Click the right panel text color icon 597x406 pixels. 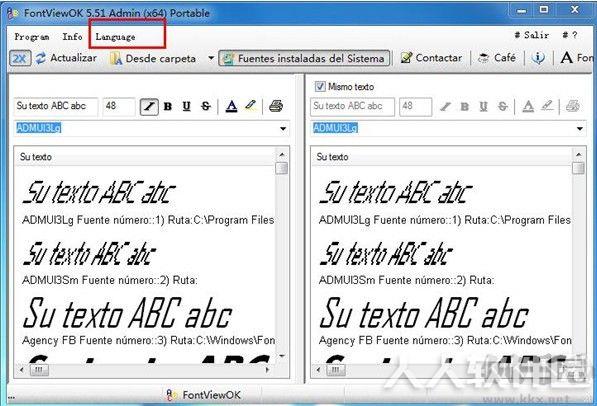(x=528, y=106)
